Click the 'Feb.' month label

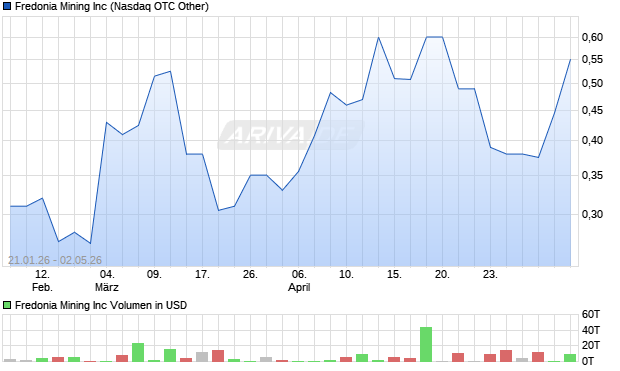click(42, 287)
